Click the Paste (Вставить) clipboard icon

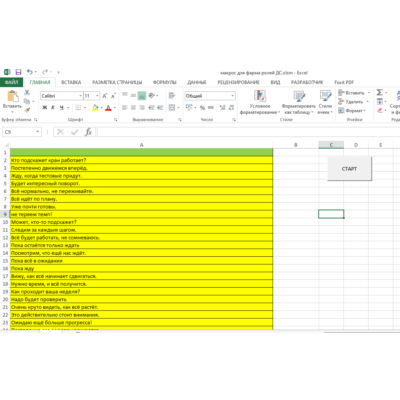[x=13, y=96]
